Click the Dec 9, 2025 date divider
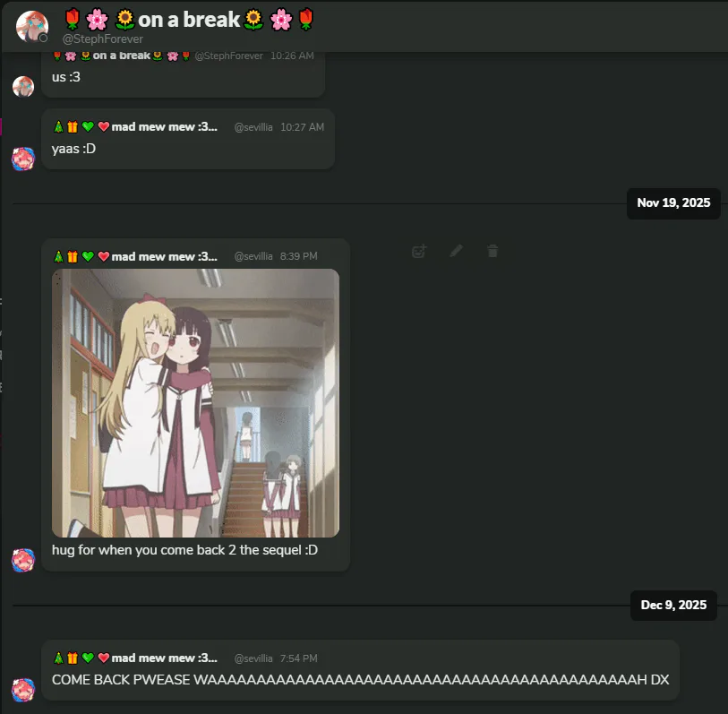The width and height of the screenshot is (728, 714). (x=673, y=605)
